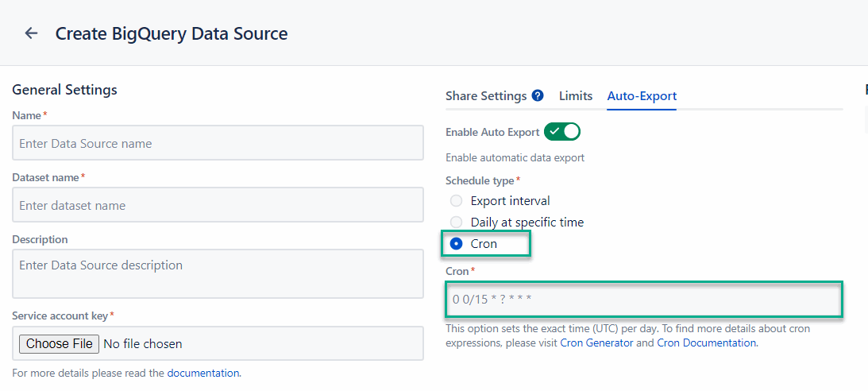Screen dimensions: 868x391
Task: Click the Dataset name input
Action: (218, 205)
